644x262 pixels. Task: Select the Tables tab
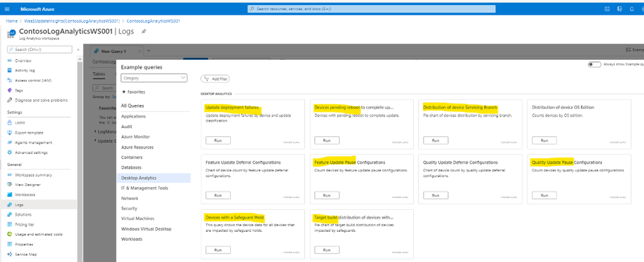coord(99,74)
